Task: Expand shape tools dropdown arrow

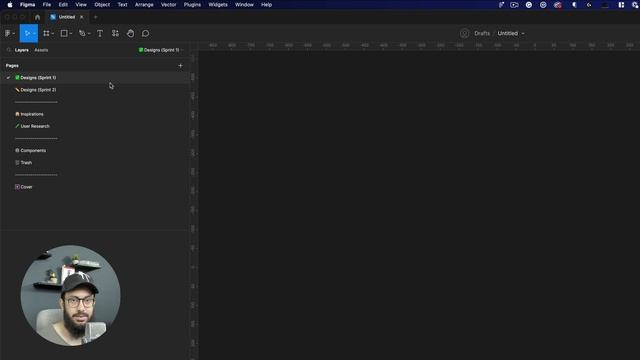Action: (x=71, y=33)
